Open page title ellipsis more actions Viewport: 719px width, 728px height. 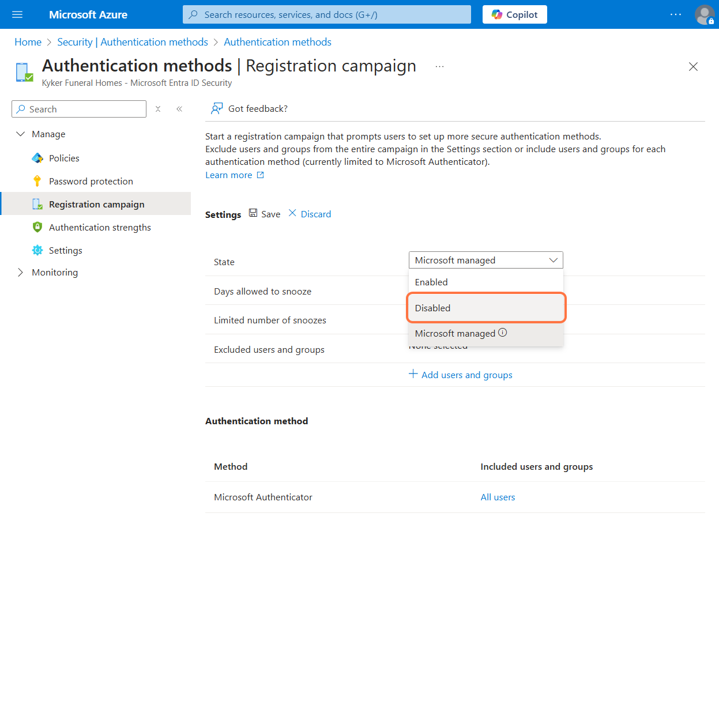pos(439,67)
